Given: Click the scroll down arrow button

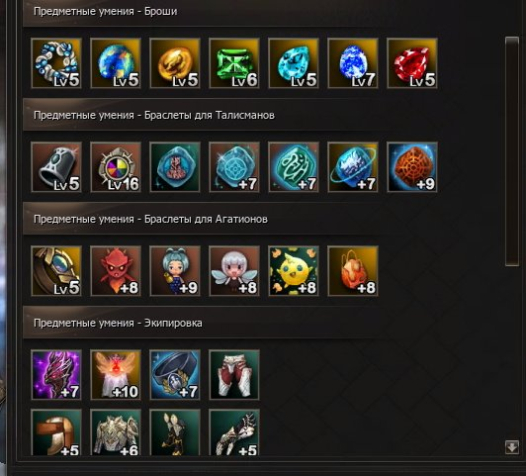Looking at the screenshot, I should click(x=512, y=447).
